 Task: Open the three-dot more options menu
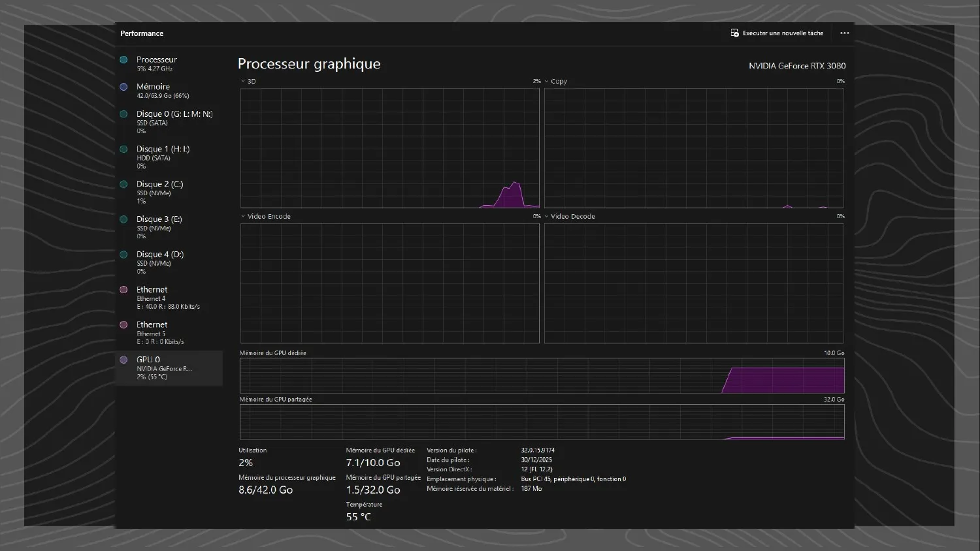pyautogui.click(x=845, y=33)
